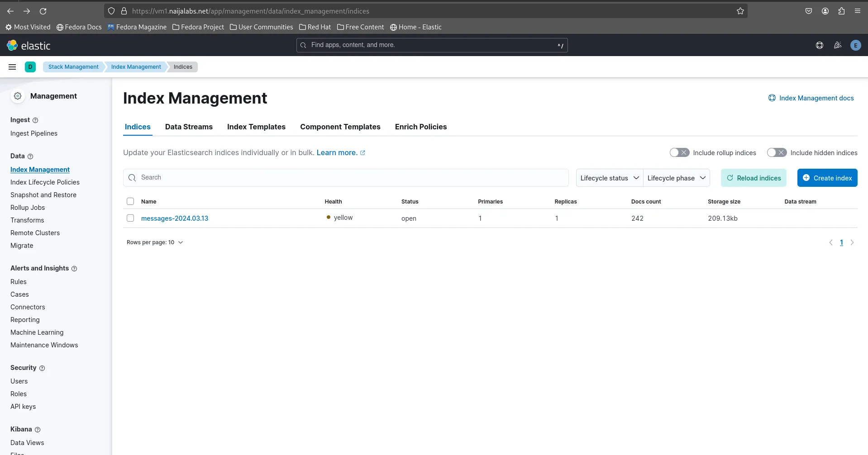
Task: Click the browser URL address bar
Action: [x=425, y=11]
